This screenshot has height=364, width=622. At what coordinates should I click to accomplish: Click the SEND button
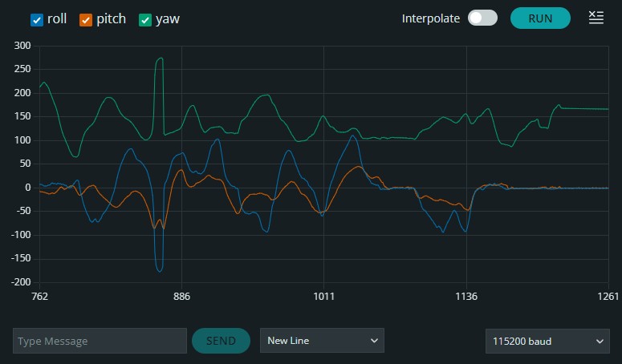[222, 341]
